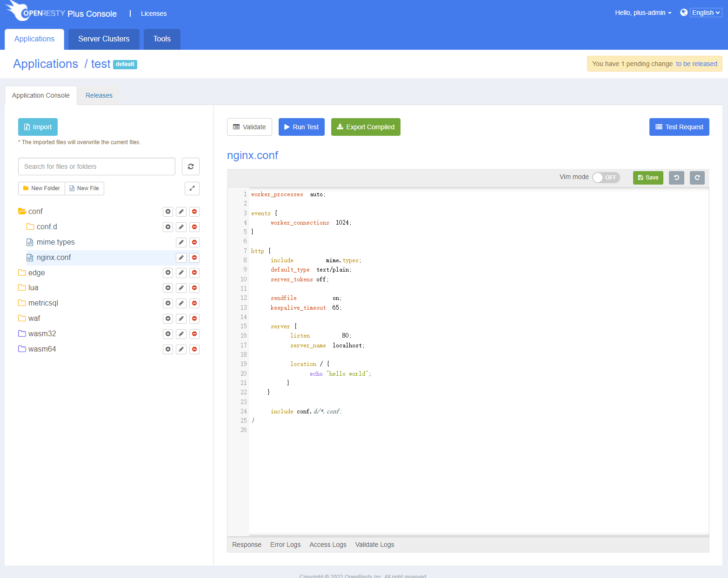
Task: Edit nginx.conf file name
Action: click(181, 258)
